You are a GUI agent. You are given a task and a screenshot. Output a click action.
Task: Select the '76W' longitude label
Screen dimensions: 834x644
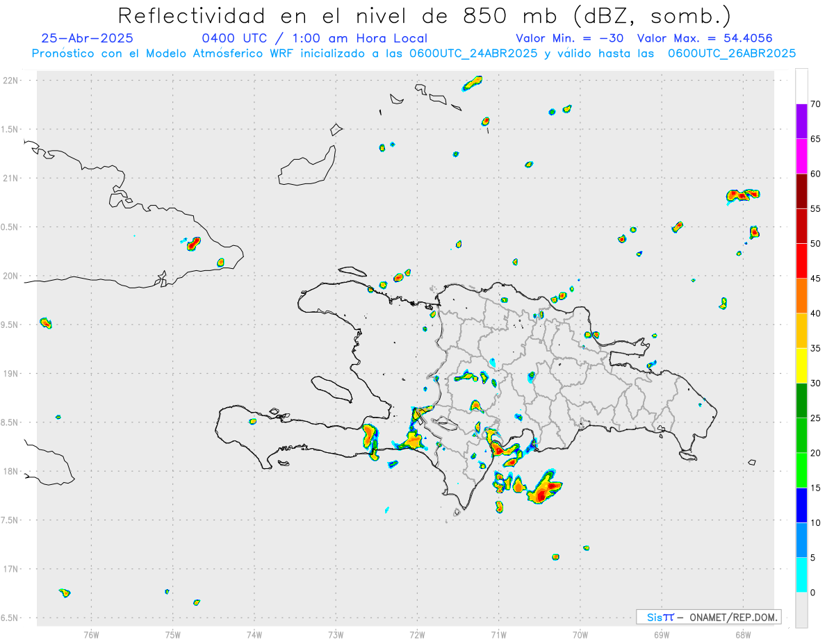click(91, 634)
